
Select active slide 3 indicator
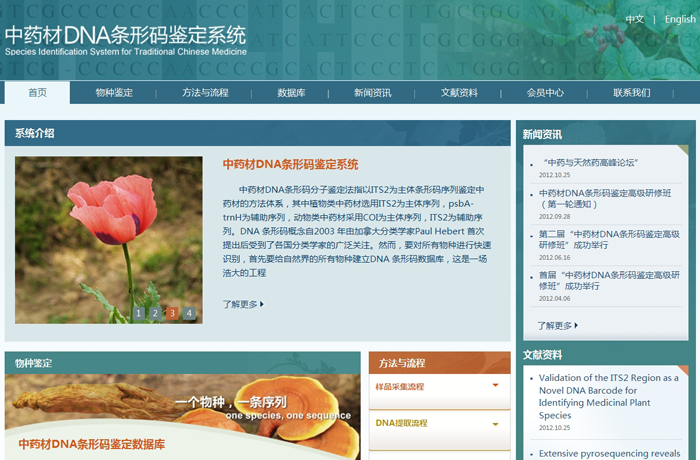[172, 313]
